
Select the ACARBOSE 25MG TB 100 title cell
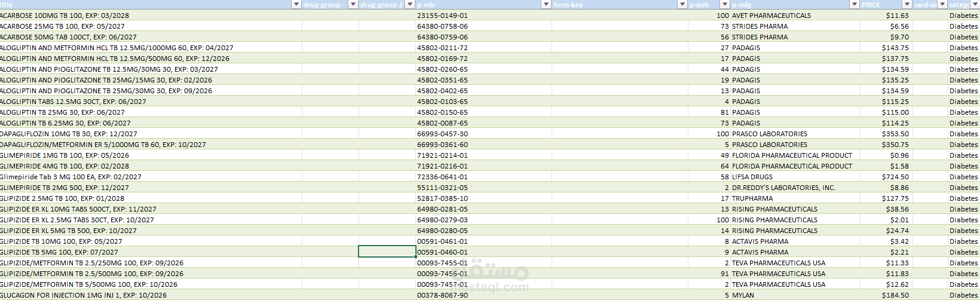click(151, 26)
